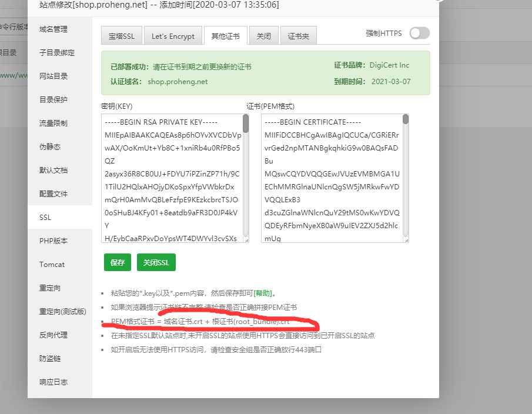Go to 伪静态 settings in sidebar
Screen dimensions: 532x414
[50, 147]
